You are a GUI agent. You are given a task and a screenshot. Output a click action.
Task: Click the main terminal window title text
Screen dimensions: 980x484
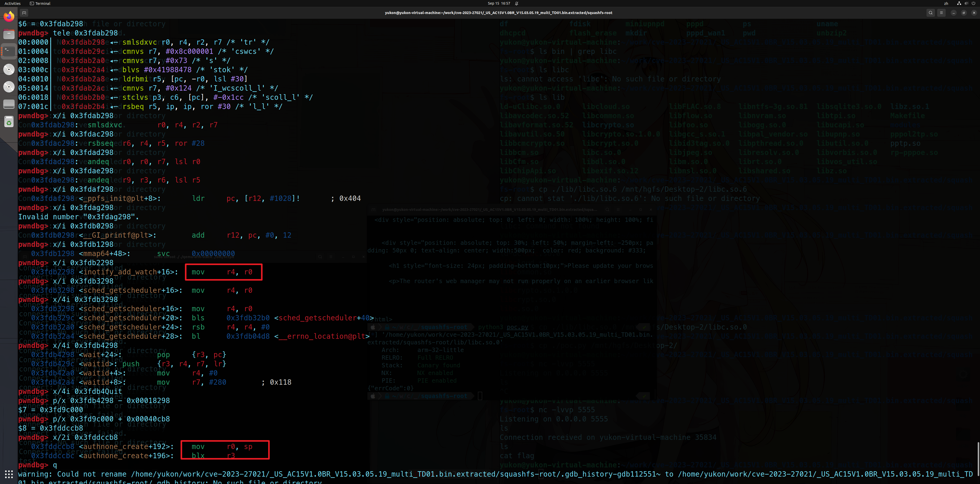[x=498, y=13]
